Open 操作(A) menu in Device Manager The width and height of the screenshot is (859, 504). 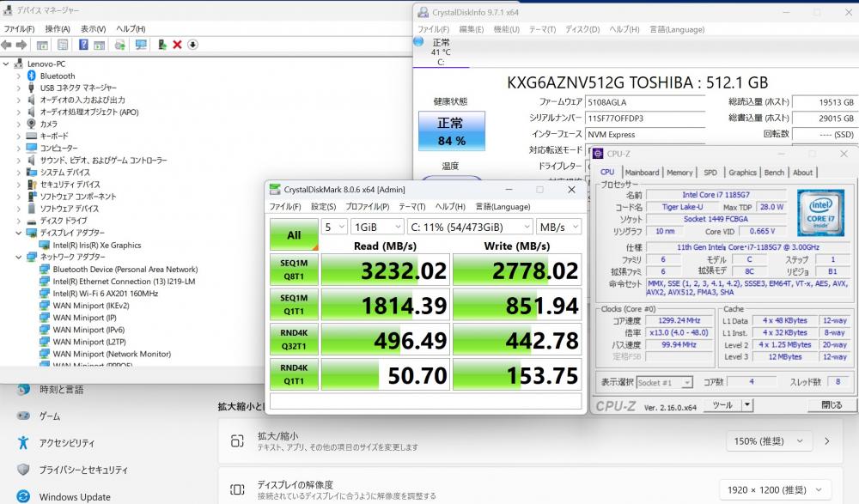coord(58,29)
